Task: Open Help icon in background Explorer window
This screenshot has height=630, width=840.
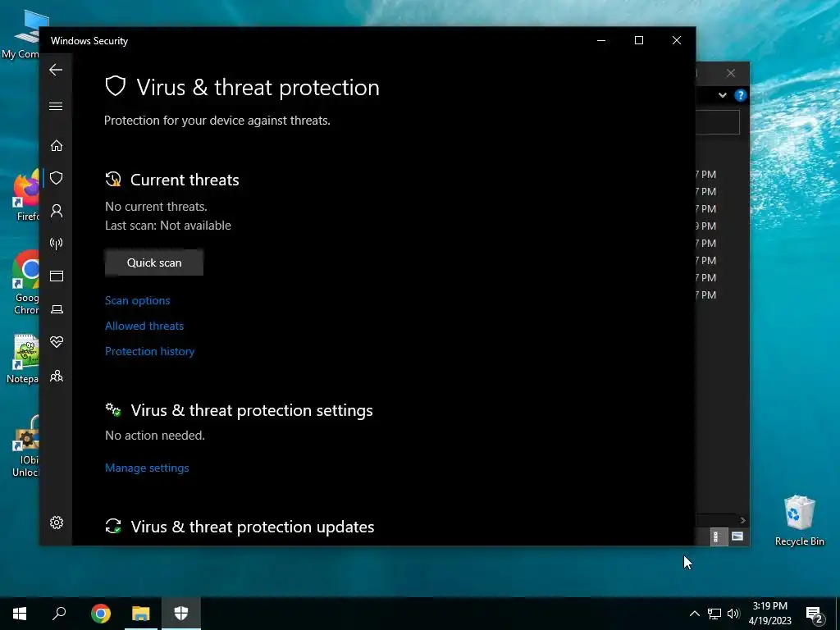Action: coord(741,95)
